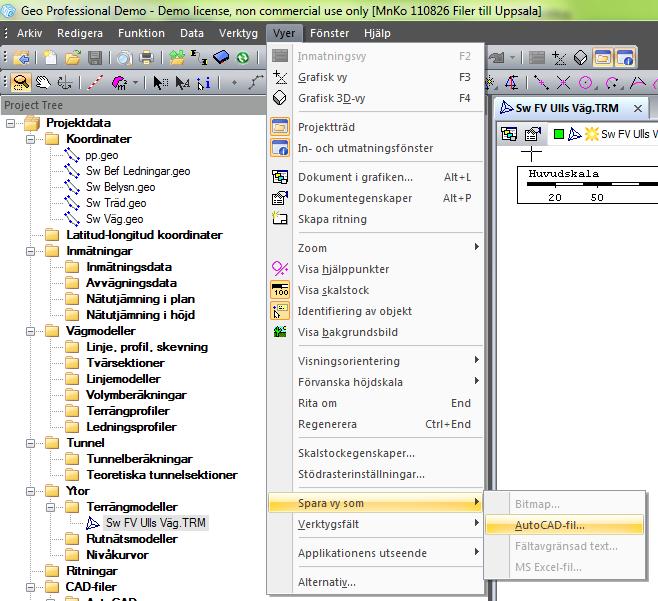
Task: Select the hand pan tool
Action: (x=43, y=83)
